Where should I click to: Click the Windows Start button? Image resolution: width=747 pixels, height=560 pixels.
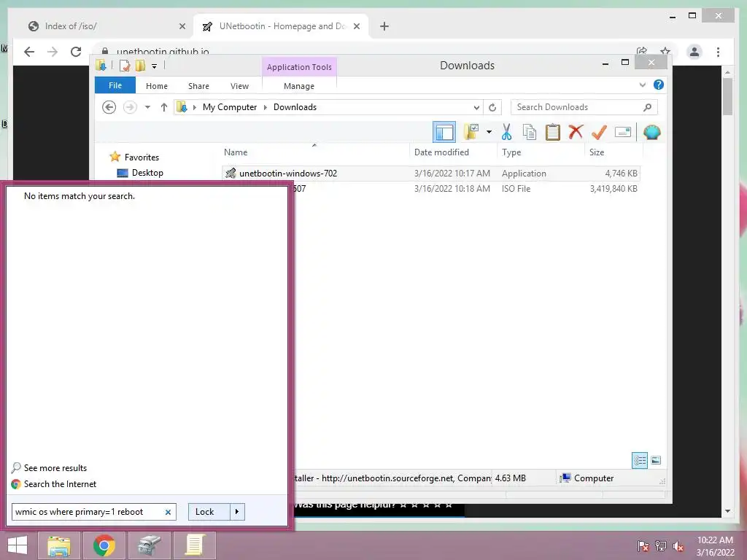pyautogui.click(x=18, y=545)
